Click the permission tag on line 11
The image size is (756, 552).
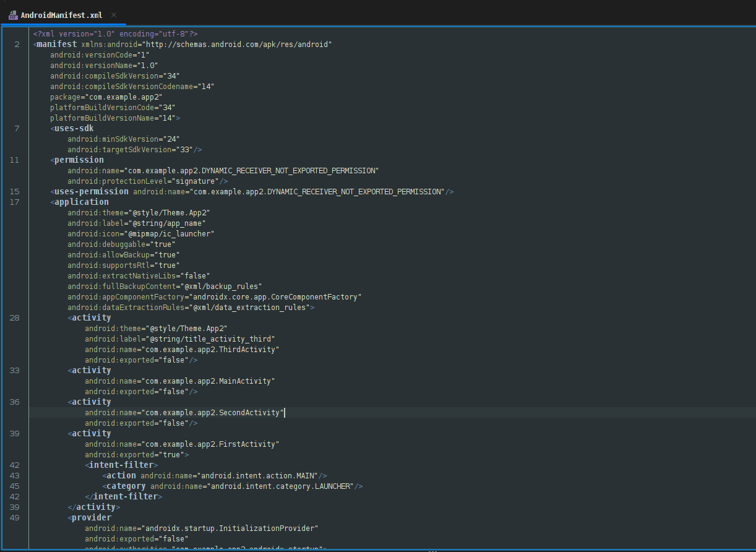[x=77, y=160]
